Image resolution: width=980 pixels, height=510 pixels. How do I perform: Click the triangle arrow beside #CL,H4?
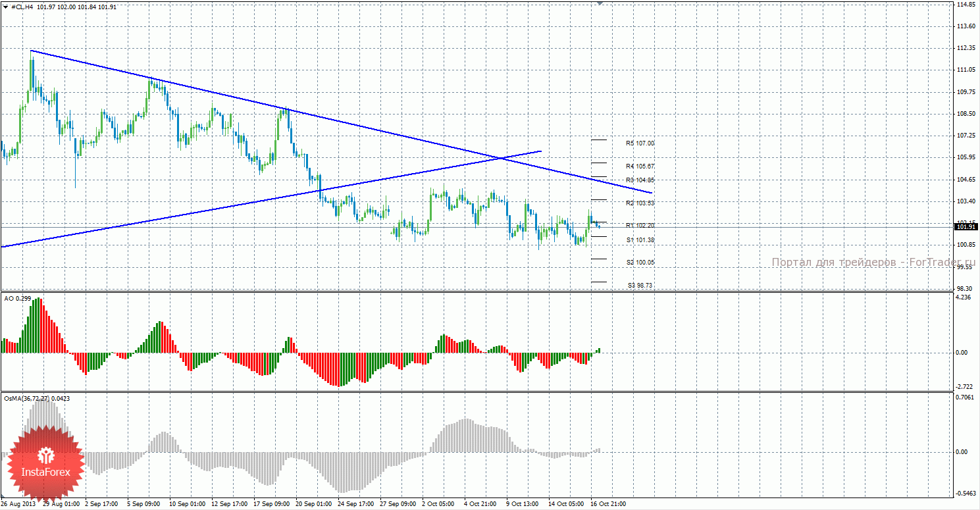(6, 7)
